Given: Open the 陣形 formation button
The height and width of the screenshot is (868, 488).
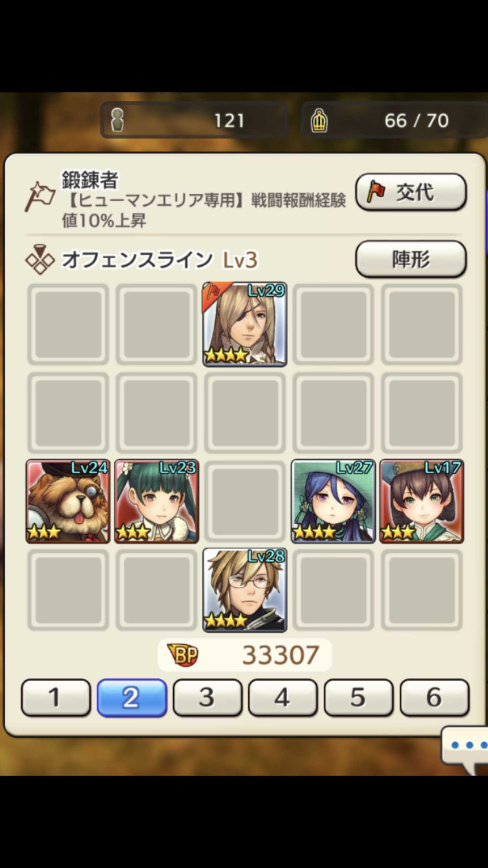Looking at the screenshot, I should 411,259.
